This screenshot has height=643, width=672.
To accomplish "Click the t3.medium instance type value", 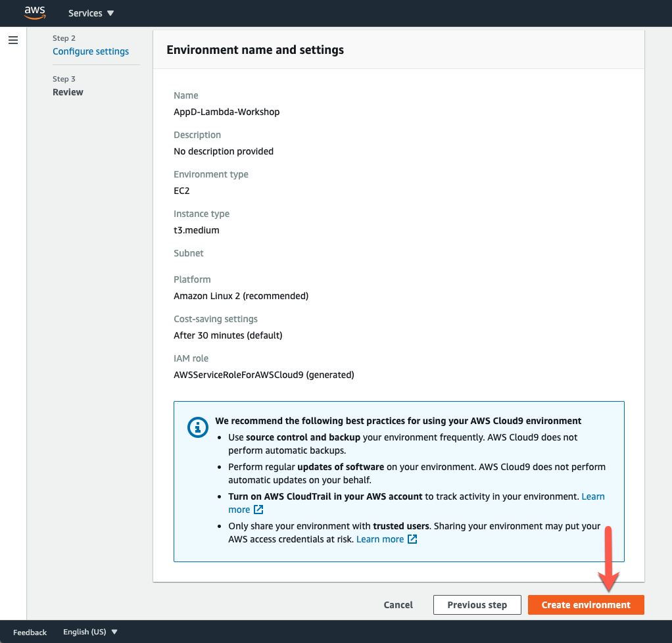I will [196, 230].
